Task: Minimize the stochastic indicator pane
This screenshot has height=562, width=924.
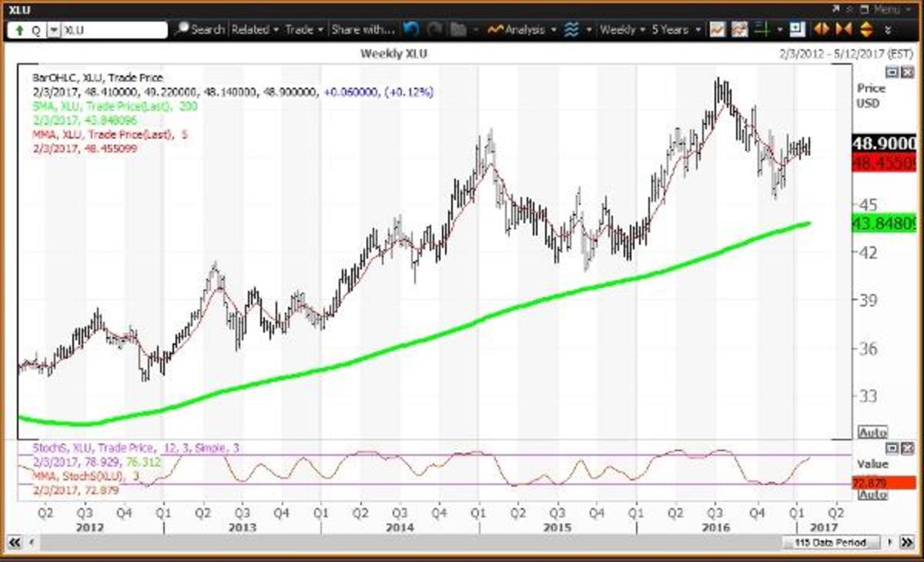Action: (x=891, y=447)
